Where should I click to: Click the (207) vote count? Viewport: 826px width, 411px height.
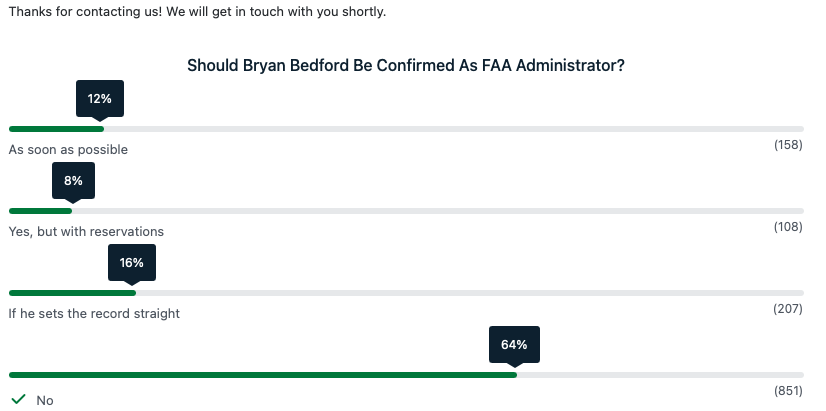(x=788, y=309)
